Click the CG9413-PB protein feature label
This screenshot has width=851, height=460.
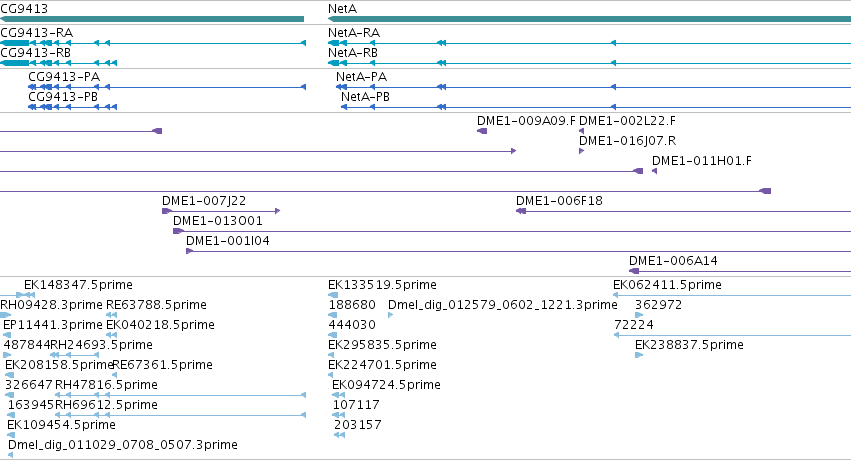63,97
